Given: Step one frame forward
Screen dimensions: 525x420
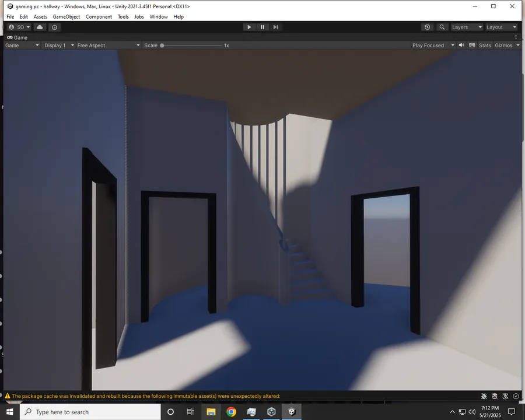Looking at the screenshot, I should [275, 27].
